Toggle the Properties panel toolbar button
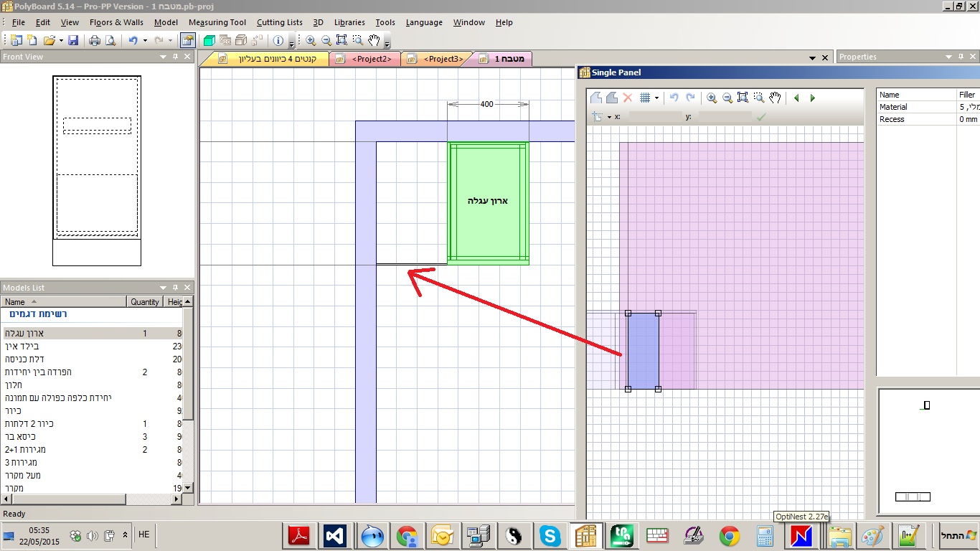Viewport: 980px width, 551px height. pyautogui.click(x=187, y=41)
